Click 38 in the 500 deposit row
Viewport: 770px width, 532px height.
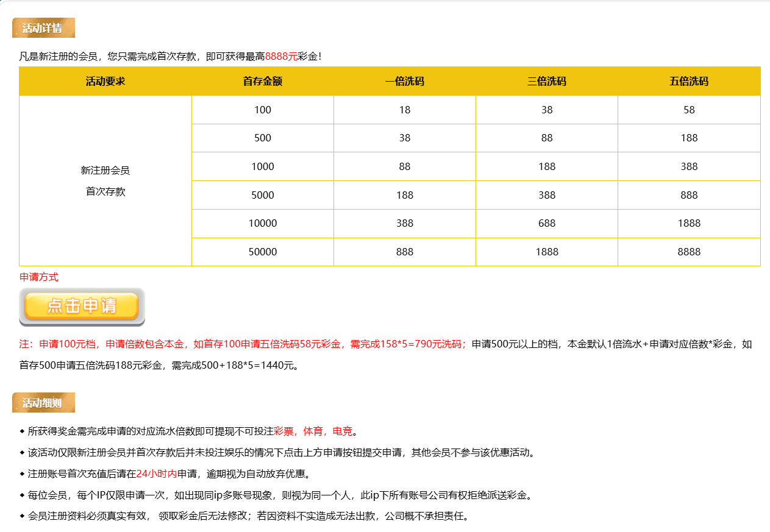click(x=405, y=138)
